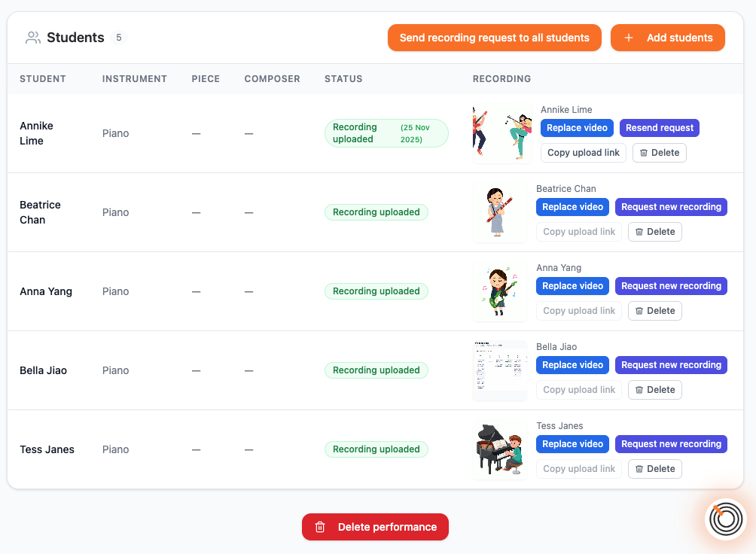
Task: Send recording request to all students
Action: 494,38
